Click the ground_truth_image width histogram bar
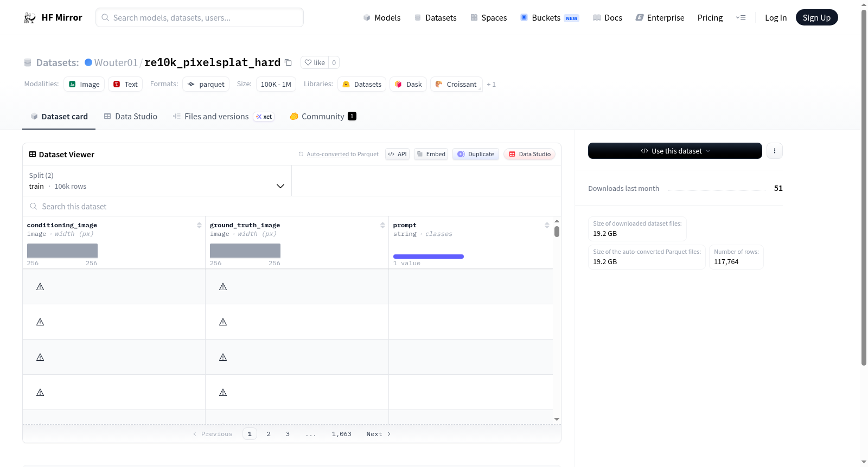The height and width of the screenshot is (467, 868). (245, 250)
